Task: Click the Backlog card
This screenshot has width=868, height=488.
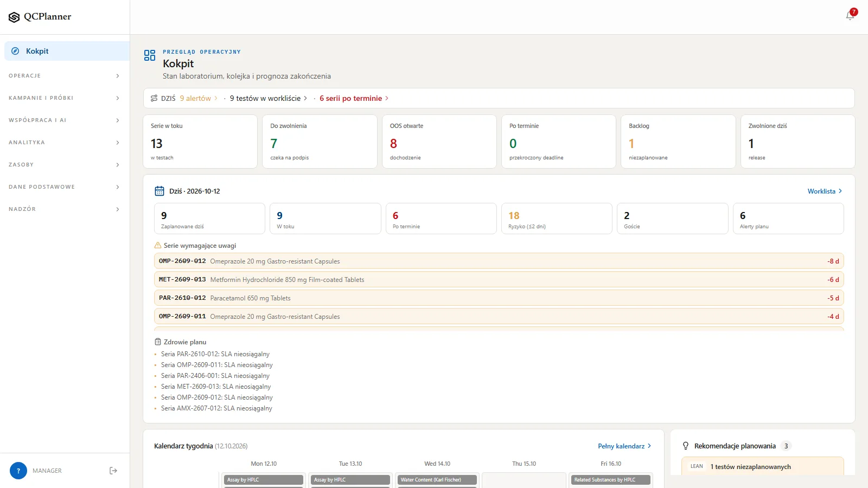Action: (678, 142)
